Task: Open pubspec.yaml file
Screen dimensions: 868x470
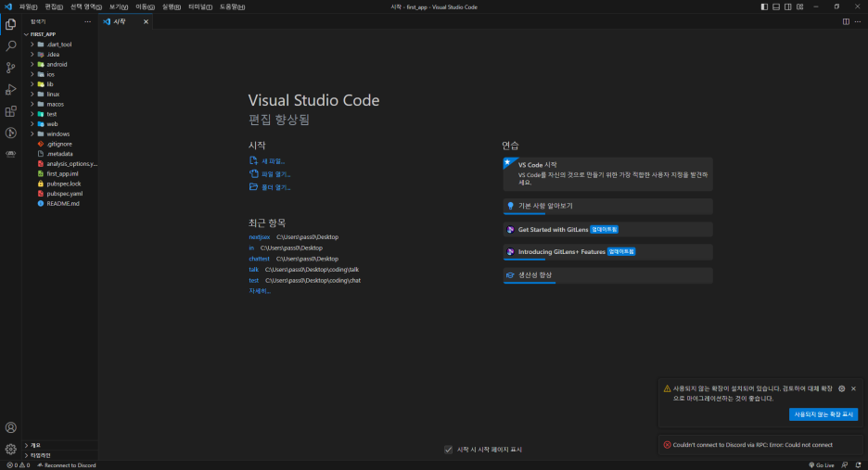Action: tap(59, 194)
